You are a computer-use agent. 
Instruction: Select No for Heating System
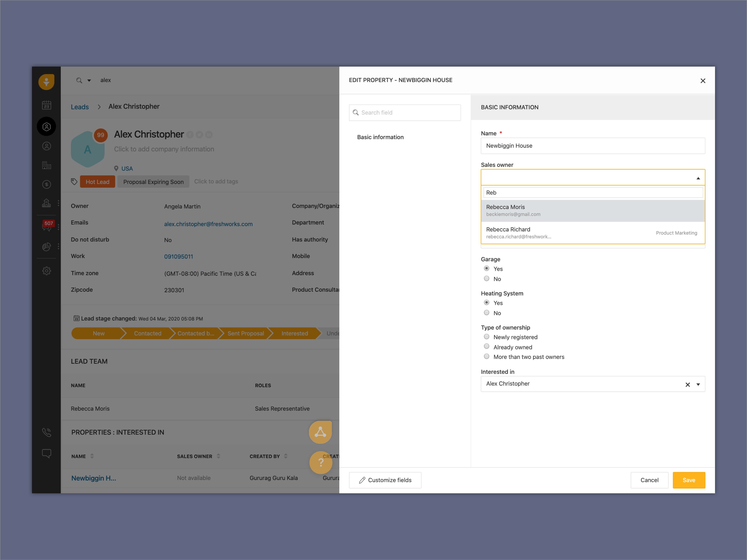coord(486,313)
